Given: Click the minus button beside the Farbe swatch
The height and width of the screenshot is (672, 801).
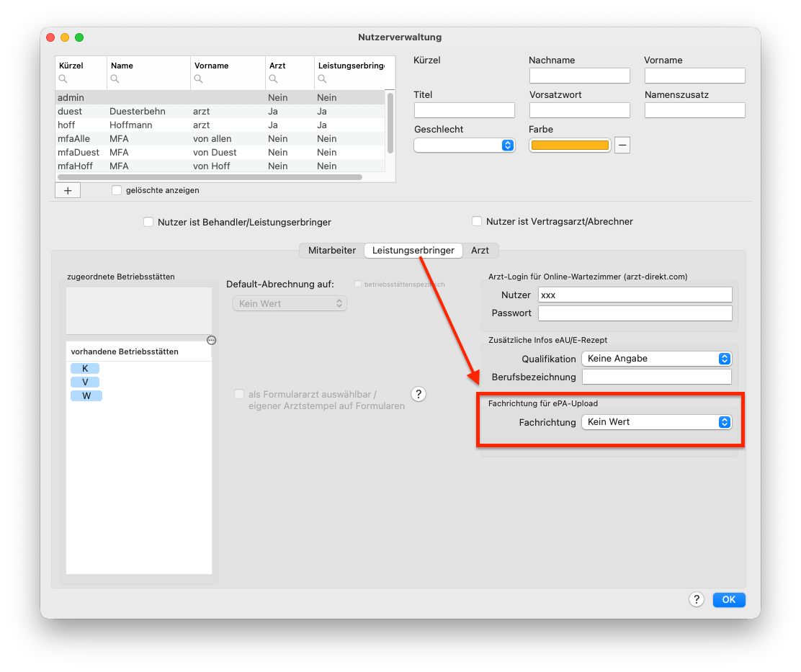Looking at the screenshot, I should point(622,145).
